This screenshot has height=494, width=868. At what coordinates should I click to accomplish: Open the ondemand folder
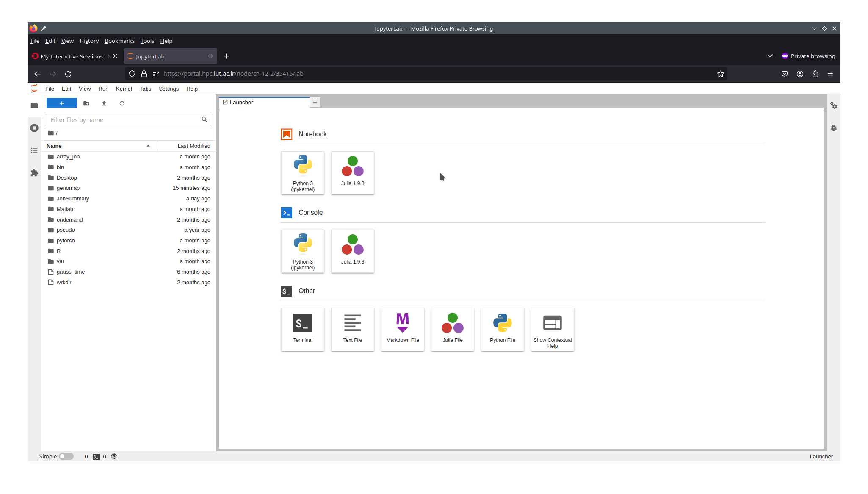[128, 220]
